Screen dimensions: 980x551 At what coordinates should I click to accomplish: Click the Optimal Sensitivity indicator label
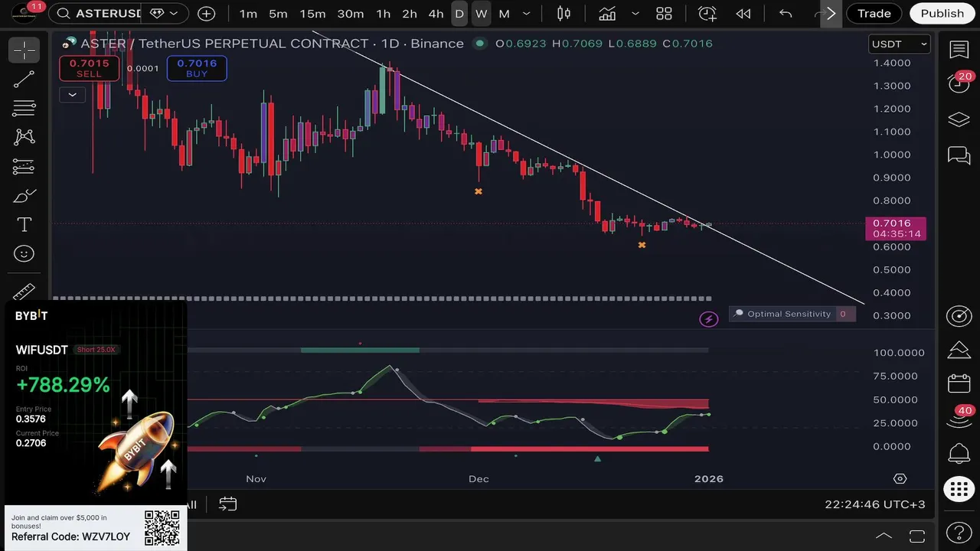pos(789,314)
